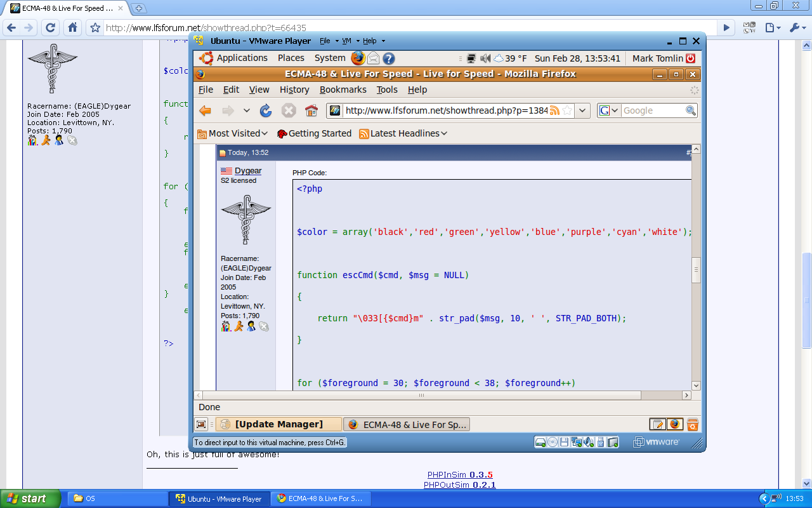This screenshot has width=812, height=508.
Task: Click the Firefox vertical scrollbar thumb
Action: coord(696,270)
